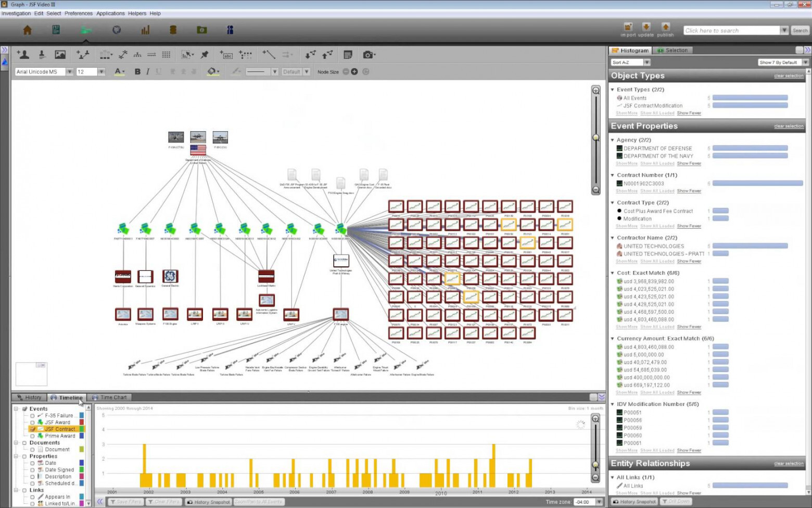
Task: Open the Sort A-Z dropdown
Action: coord(647,63)
